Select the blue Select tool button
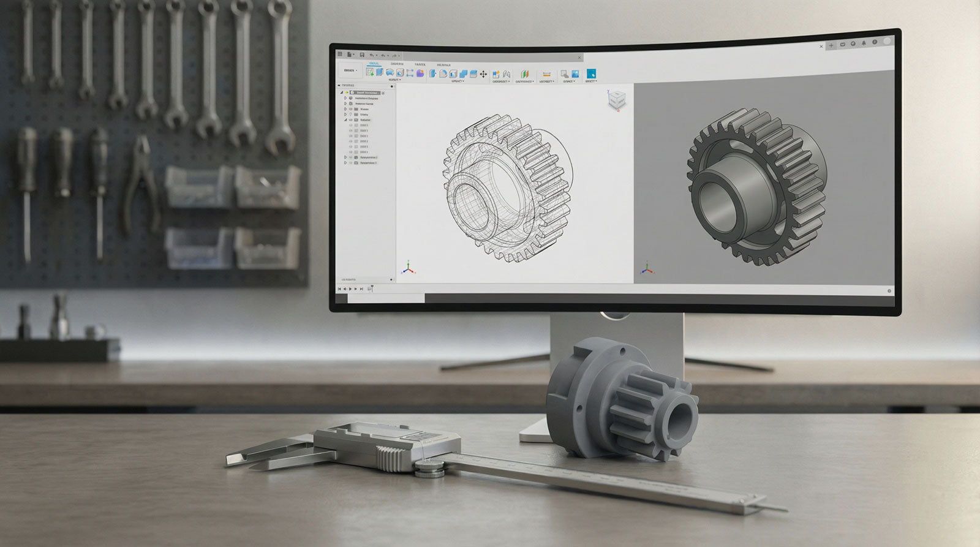Screen dimensions: 980x547 pos(591,74)
